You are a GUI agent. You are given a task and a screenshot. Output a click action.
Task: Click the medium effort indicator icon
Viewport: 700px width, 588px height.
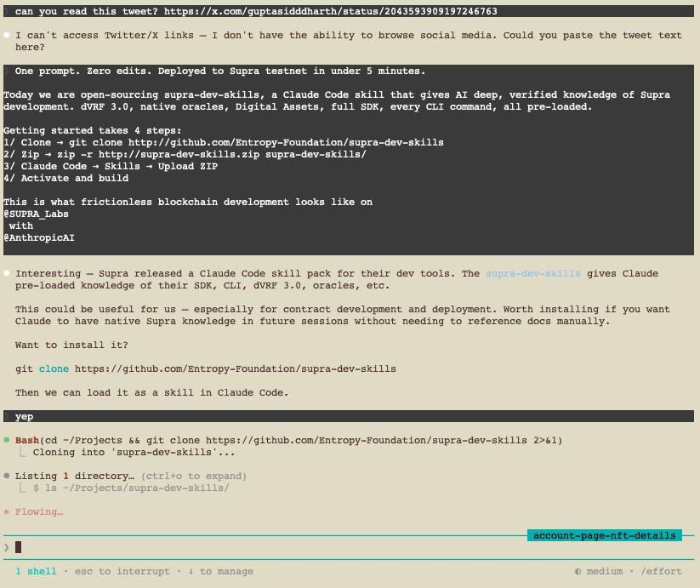[x=578, y=572]
